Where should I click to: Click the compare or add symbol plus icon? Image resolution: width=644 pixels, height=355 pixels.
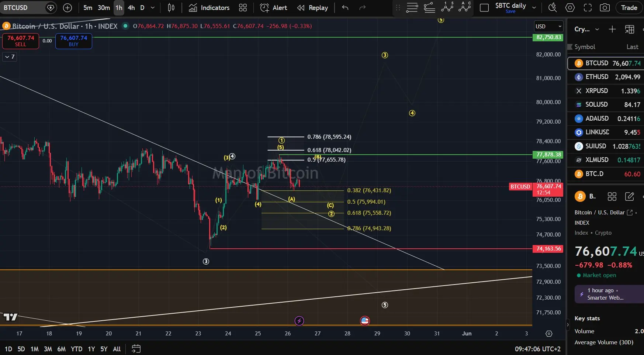tap(67, 8)
